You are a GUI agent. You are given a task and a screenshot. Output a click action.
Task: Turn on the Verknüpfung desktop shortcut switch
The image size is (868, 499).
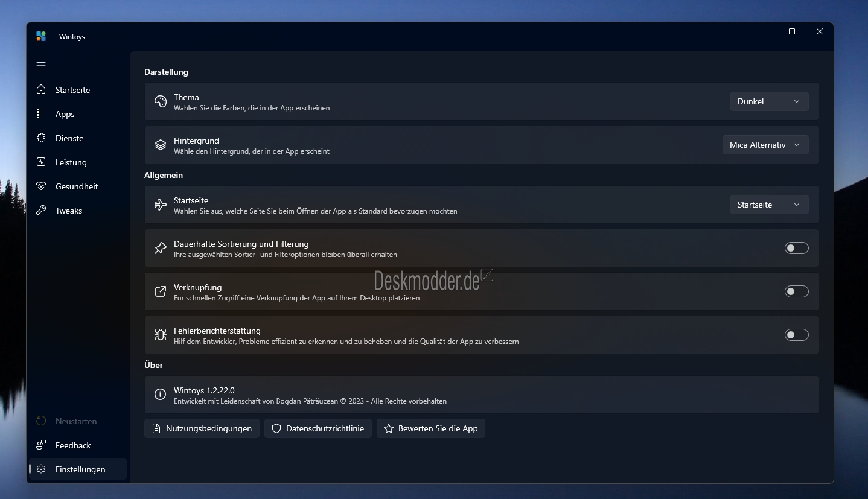point(796,291)
